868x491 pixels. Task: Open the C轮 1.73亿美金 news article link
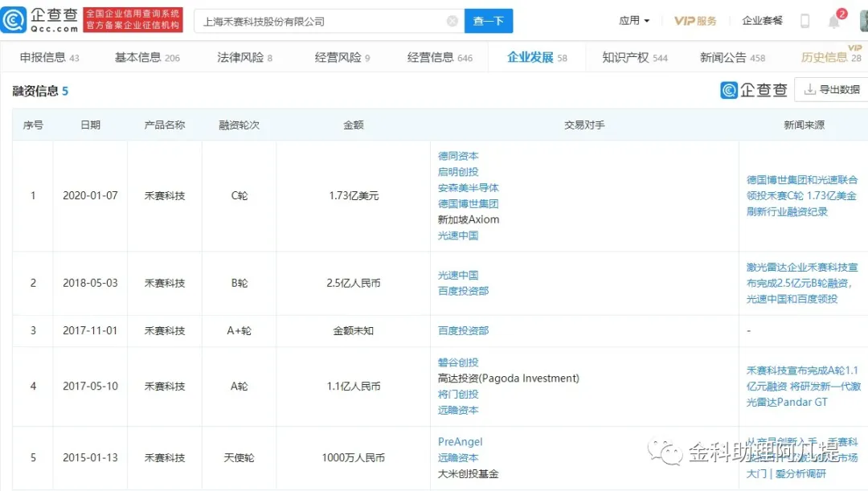click(x=801, y=195)
